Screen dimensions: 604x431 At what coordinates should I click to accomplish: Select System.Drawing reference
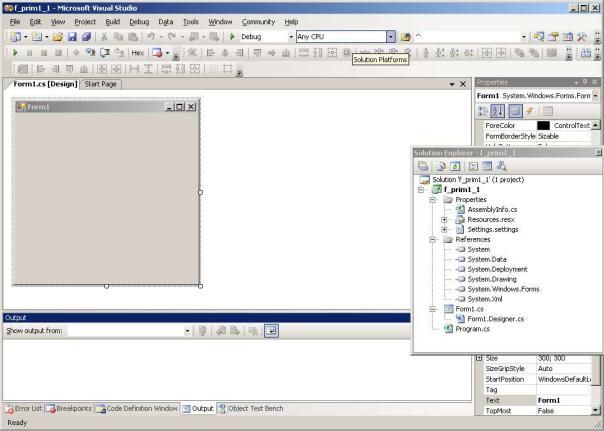[x=492, y=279]
